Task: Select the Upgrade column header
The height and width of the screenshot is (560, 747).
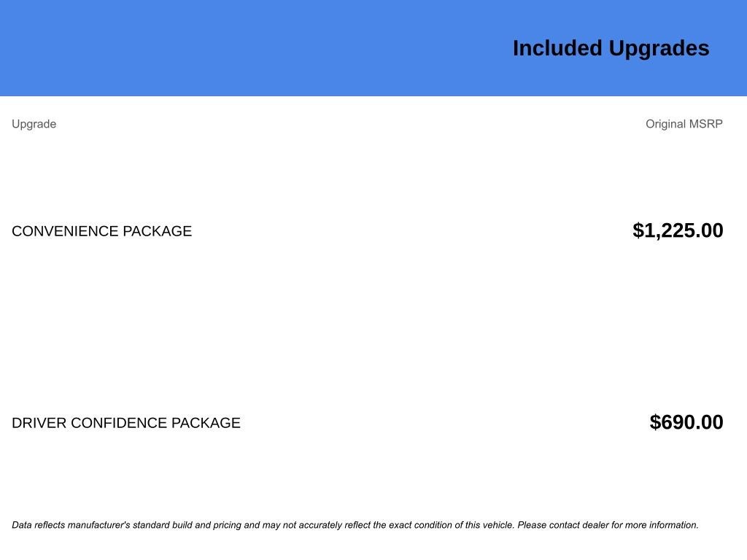Action: (x=34, y=124)
